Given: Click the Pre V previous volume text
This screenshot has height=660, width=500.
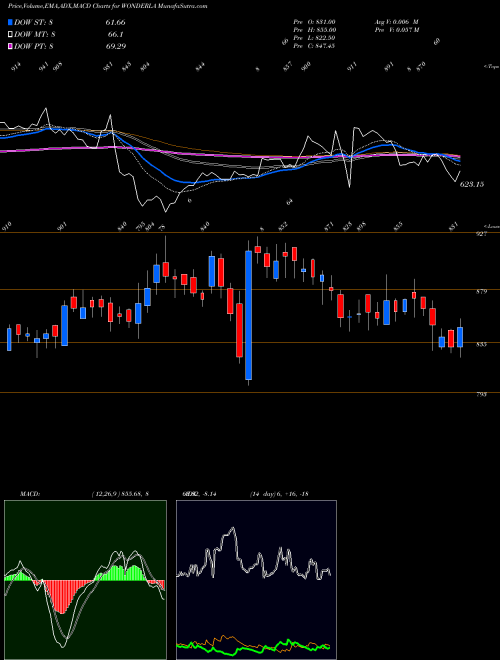Looking at the screenshot, I should [x=396, y=30].
